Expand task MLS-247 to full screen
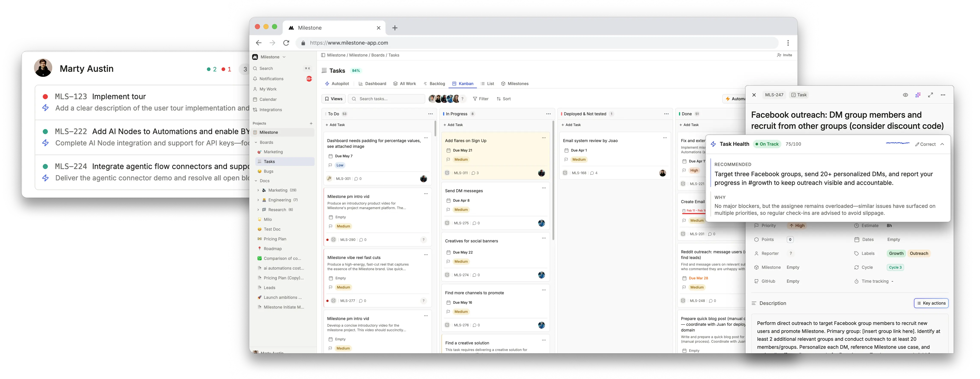 coord(931,95)
